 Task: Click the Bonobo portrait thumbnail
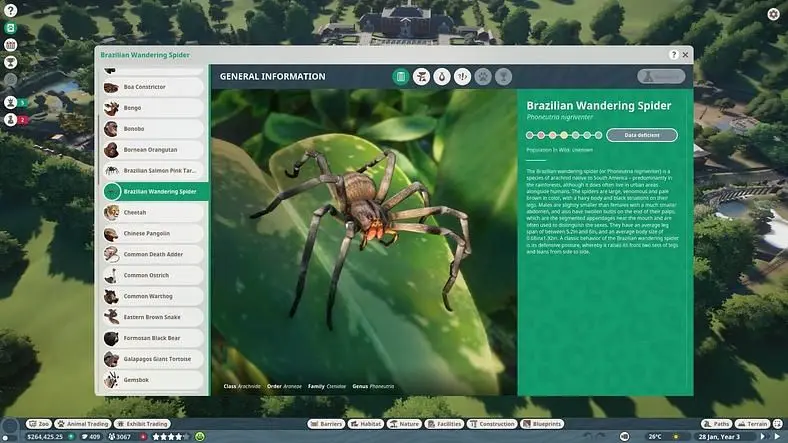[111, 129]
